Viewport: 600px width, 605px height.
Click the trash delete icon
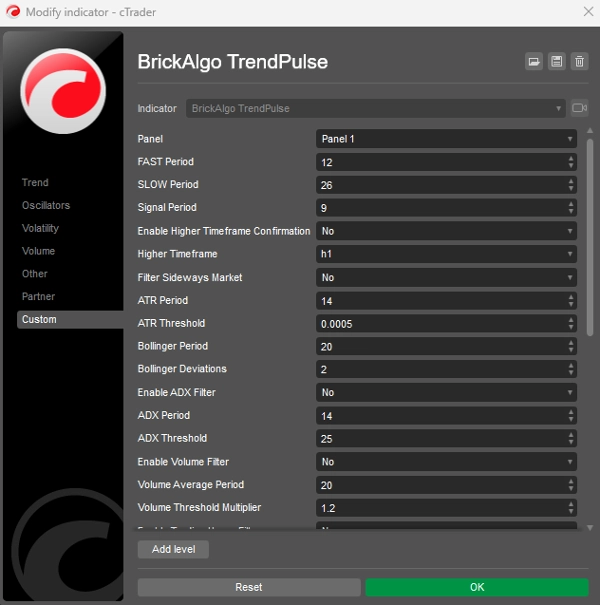[579, 62]
